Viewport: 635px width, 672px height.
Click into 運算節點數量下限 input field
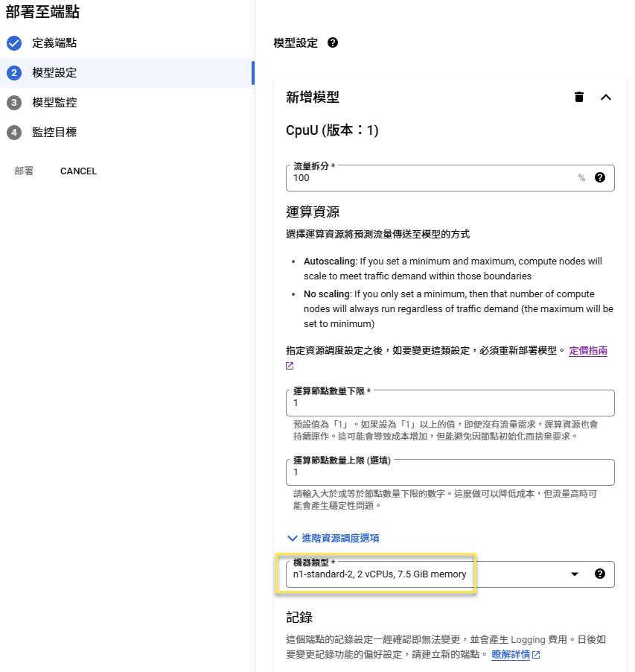click(x=450, y=403)
